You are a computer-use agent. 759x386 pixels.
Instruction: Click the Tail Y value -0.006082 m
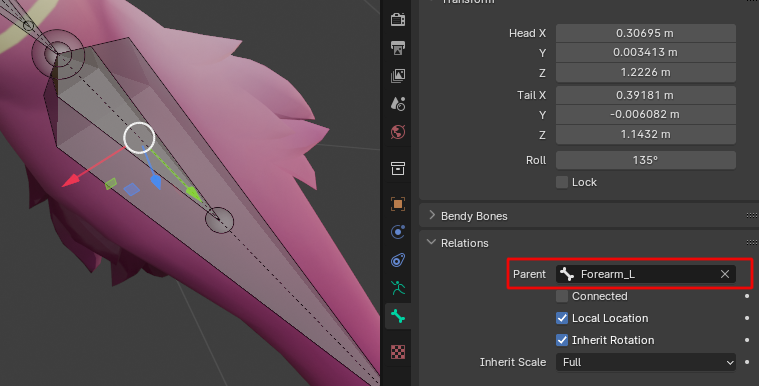click(646, 114)
